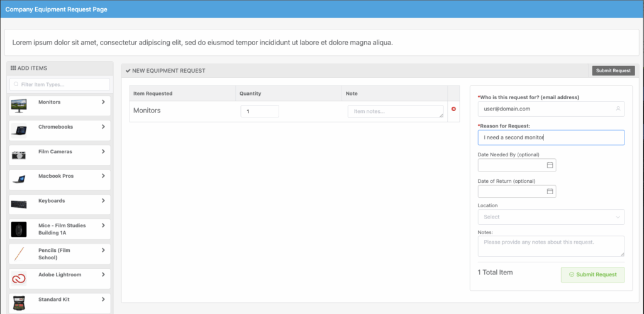The width and height of the screenshot is (644, 314).
Task: Open the Location select dropdown
Action: point(551,217)
